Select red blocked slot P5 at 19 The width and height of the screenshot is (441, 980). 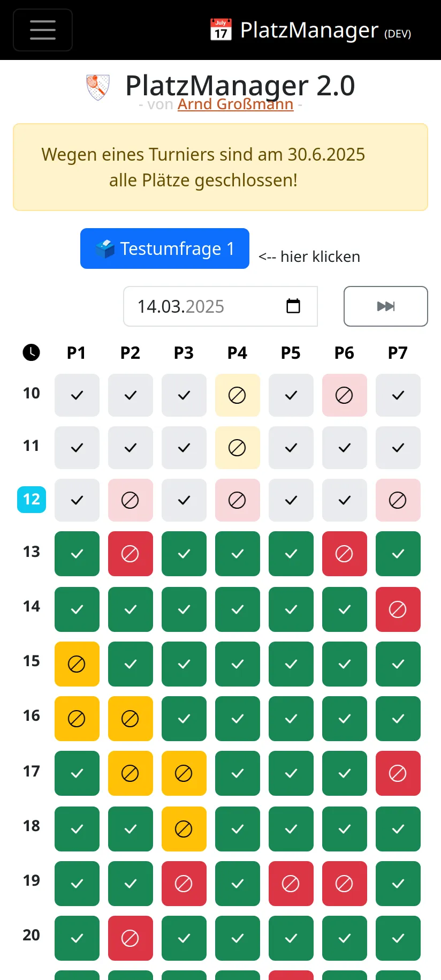pos(291,884)
